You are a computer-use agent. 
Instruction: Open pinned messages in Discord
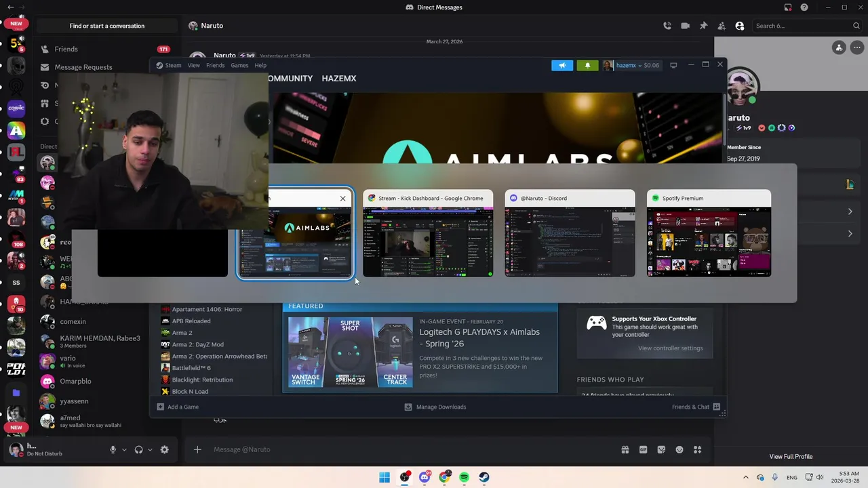pyautogui.click(x=703, y=26)
